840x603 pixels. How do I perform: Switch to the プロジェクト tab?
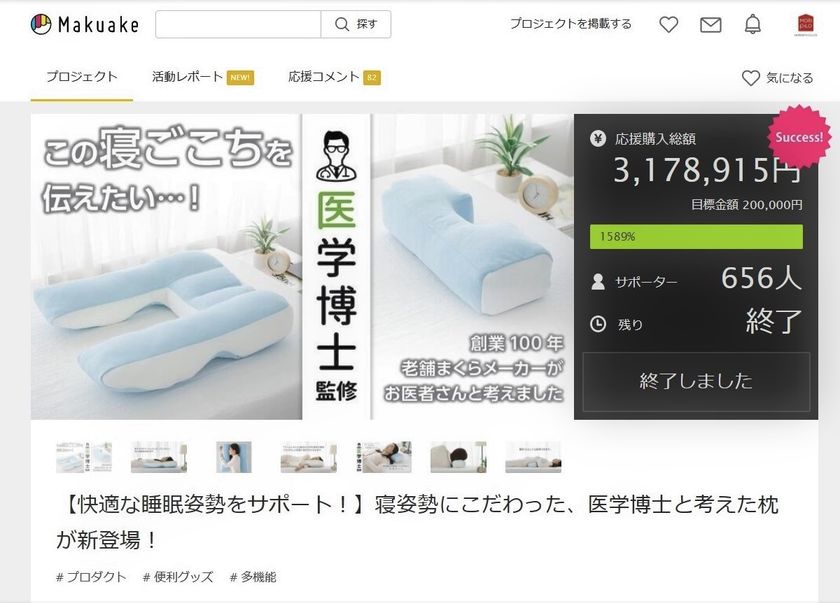[x=81, y=77]
